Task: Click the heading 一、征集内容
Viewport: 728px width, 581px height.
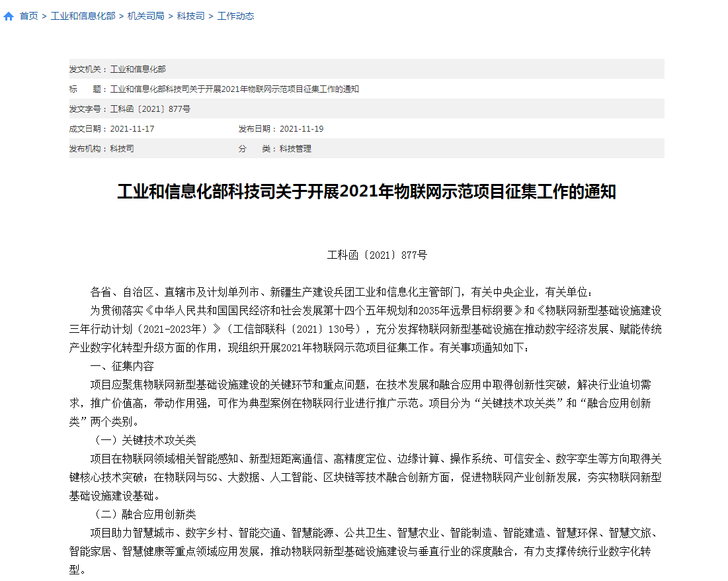Action: pos(122,366)
